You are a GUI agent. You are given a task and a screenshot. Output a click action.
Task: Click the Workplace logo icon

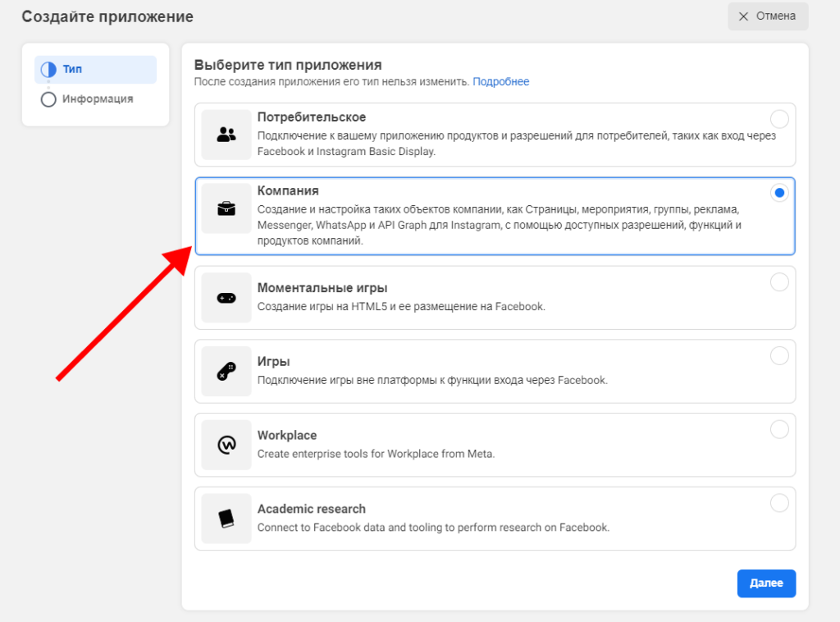(226, 445)
